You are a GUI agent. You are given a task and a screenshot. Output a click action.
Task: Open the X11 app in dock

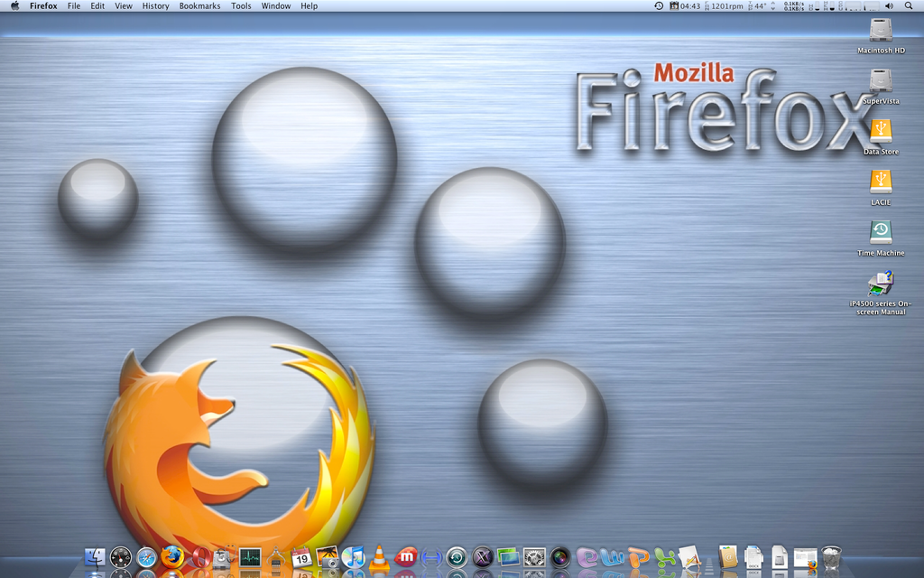(483, 556)
